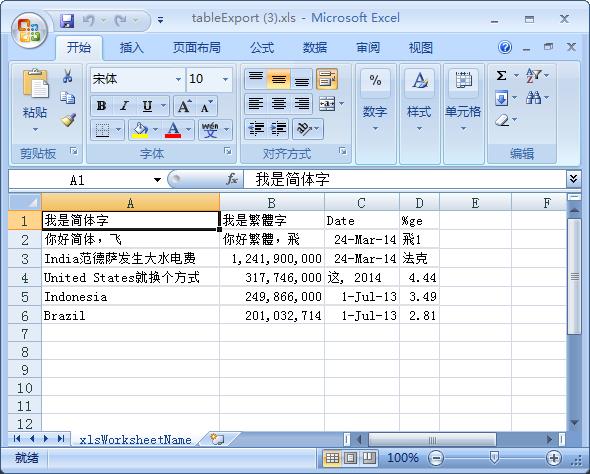Screen dimensions: 590x474
Task: Open the 审阅 ribbon tab
Action: tap(368, 48)
